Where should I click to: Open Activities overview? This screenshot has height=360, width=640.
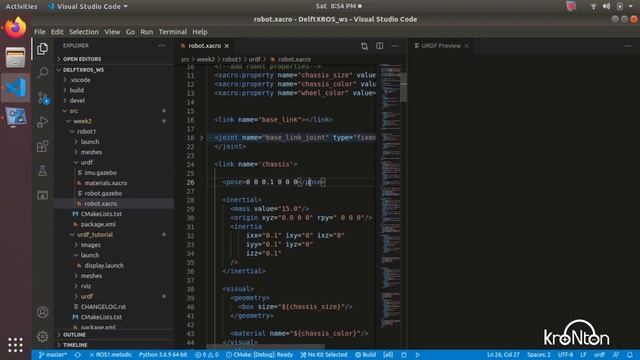[x=21, y=6]
